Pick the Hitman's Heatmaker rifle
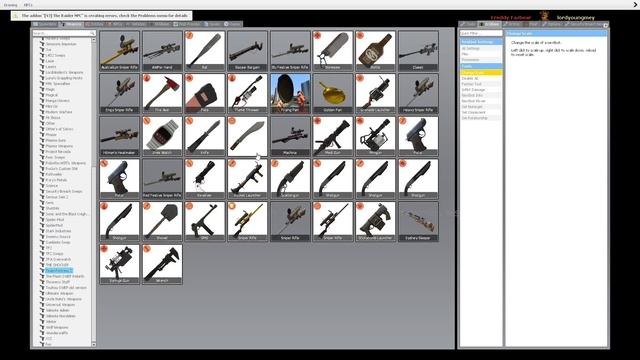Screen dimensions: 640x360 pos(120,136)
